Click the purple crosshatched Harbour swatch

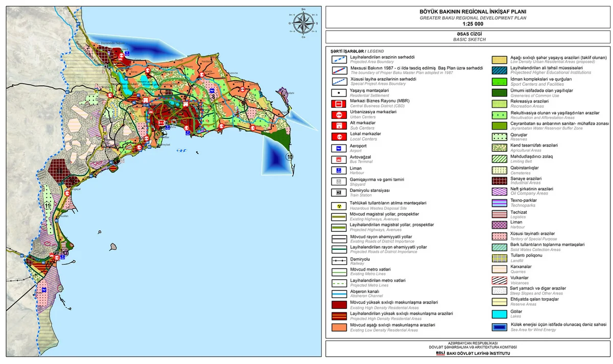[499, 225]
